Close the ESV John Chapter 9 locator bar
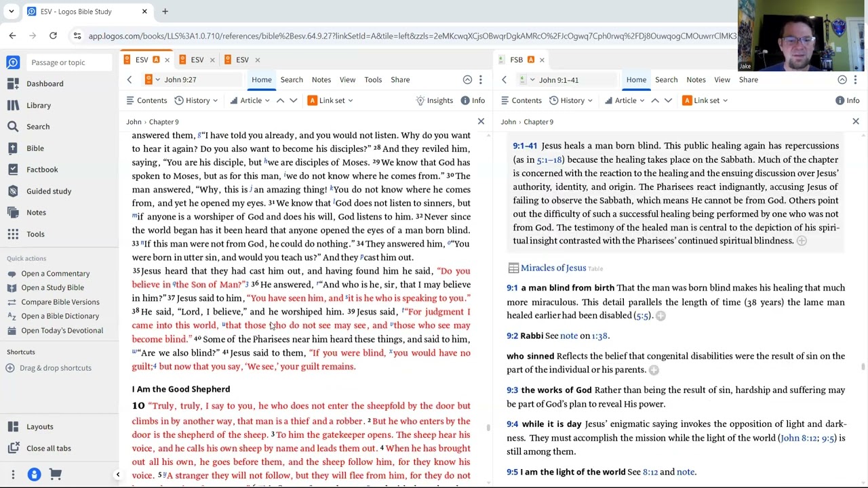Screen dimensions: 868x488 pyautogui.click(x=481, y=121)
